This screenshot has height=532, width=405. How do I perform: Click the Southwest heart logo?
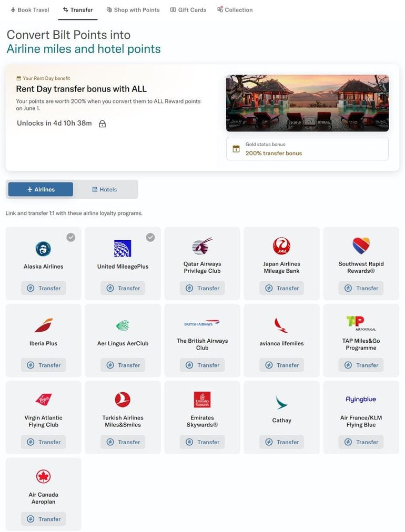pyautogui.click(x=361, y=245)
